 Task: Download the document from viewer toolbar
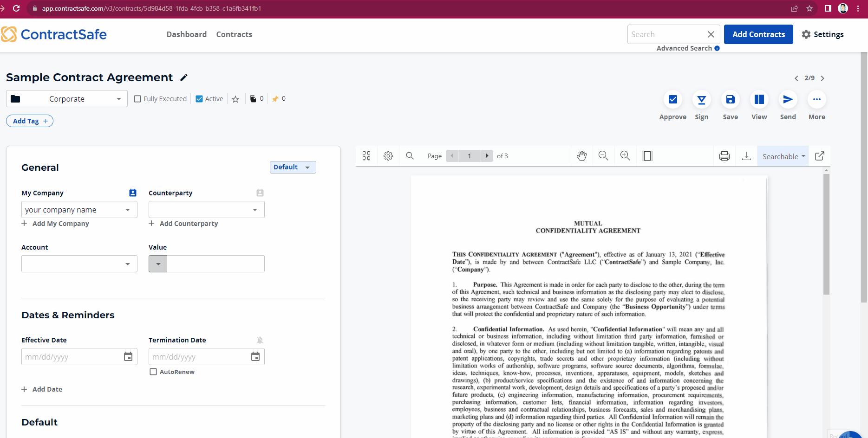coord(746,156)
